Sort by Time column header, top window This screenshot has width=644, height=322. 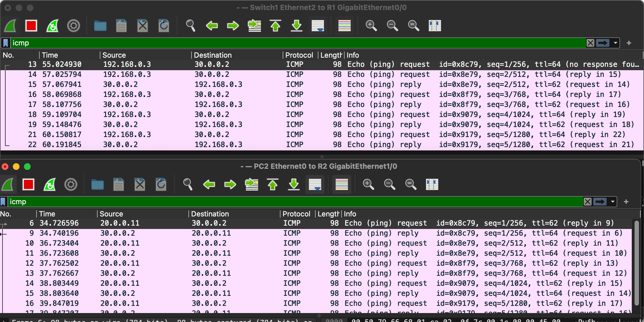point(50,55)
